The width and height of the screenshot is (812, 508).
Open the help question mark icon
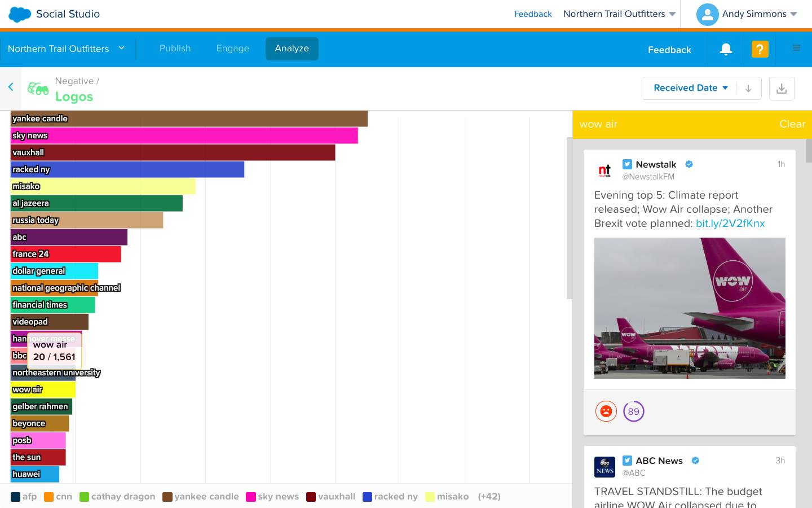(760, 49)
